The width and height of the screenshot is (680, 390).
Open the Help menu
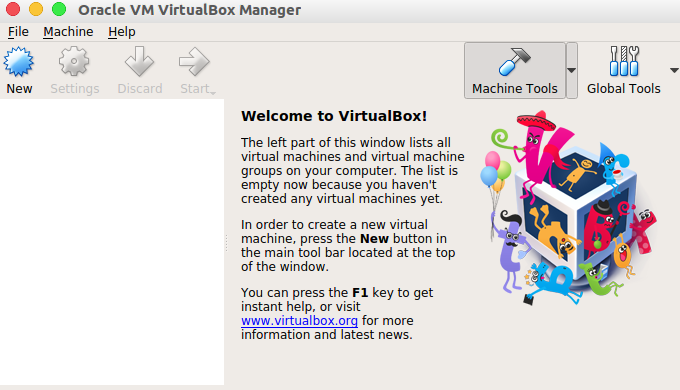(x=122, y=32)
